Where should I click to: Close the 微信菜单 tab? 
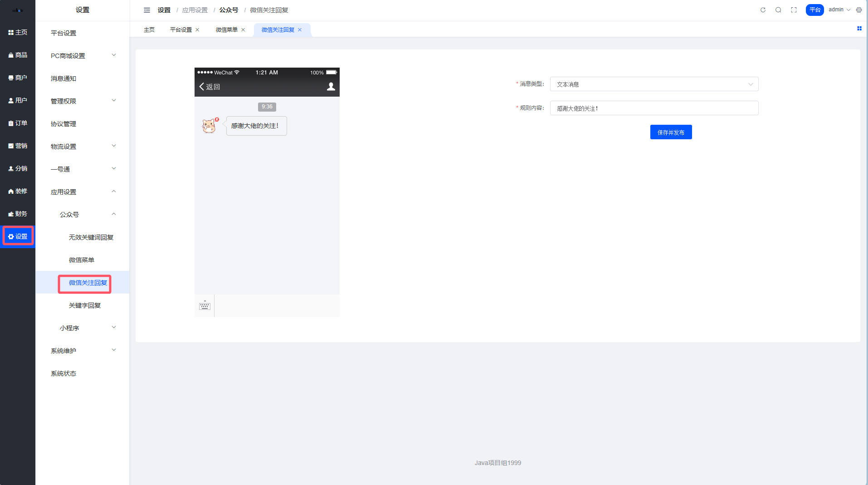point(243,30)
